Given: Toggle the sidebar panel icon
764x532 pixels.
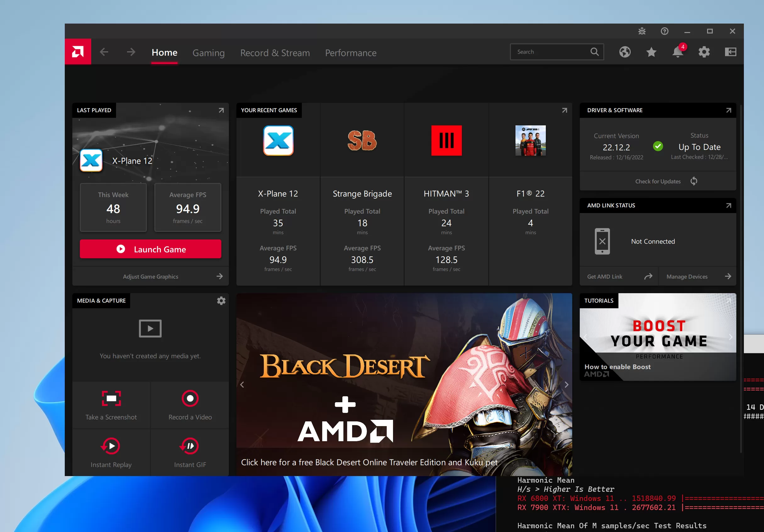Looking at the screenshot, I should point(730,52).
